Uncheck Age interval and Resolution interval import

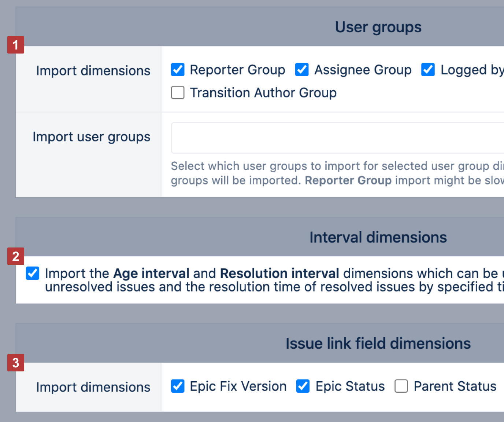tap(33, 273)
